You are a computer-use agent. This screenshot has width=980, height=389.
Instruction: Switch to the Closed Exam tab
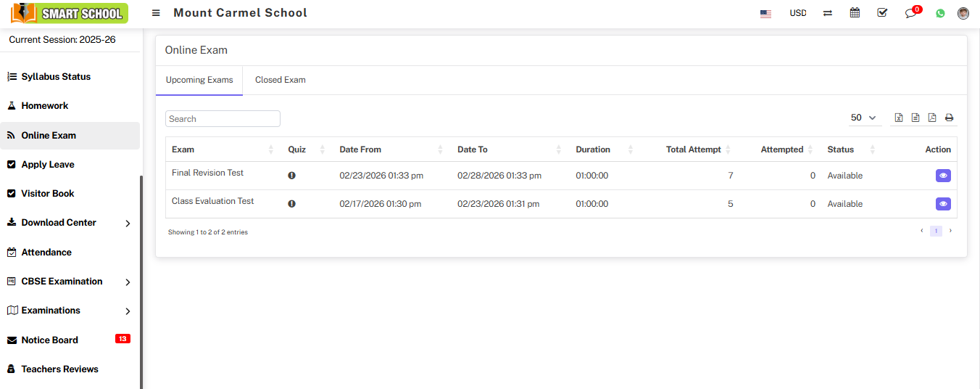281,80
